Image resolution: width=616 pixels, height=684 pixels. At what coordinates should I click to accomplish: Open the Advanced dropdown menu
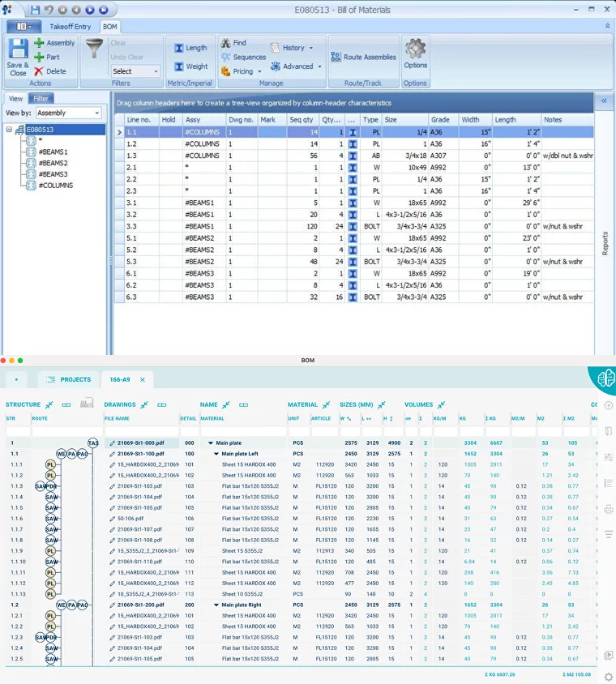296,66
